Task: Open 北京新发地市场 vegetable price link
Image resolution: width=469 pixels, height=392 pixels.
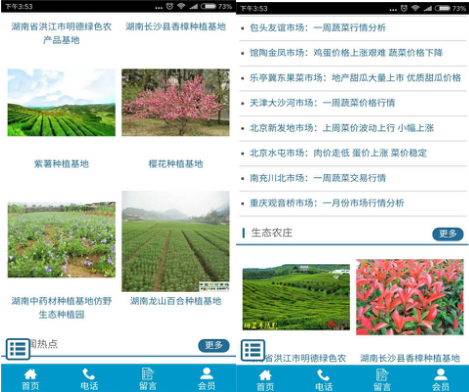Action: (342, 128)
